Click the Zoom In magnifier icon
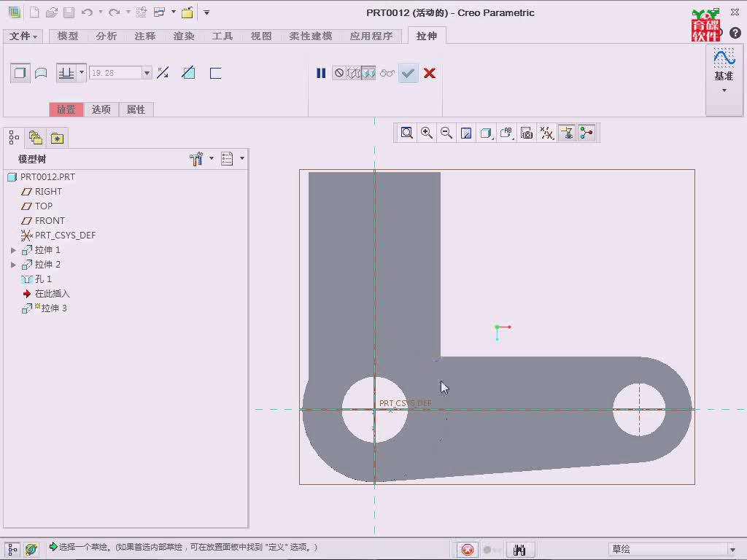747x560 pixels. (x=427, y=133)
